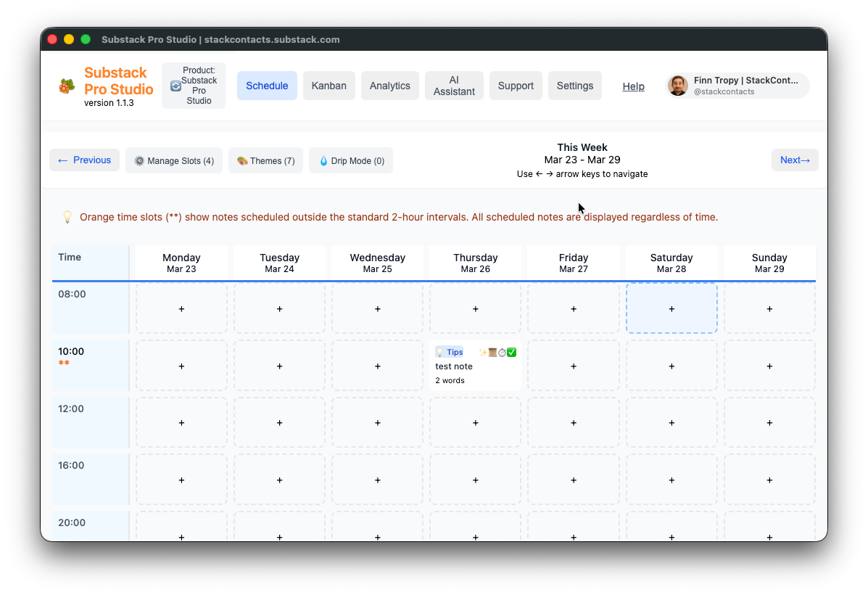This screenshot has width=868, height=595.
Task: Open the Kanban tab
Action: point(328,86)
